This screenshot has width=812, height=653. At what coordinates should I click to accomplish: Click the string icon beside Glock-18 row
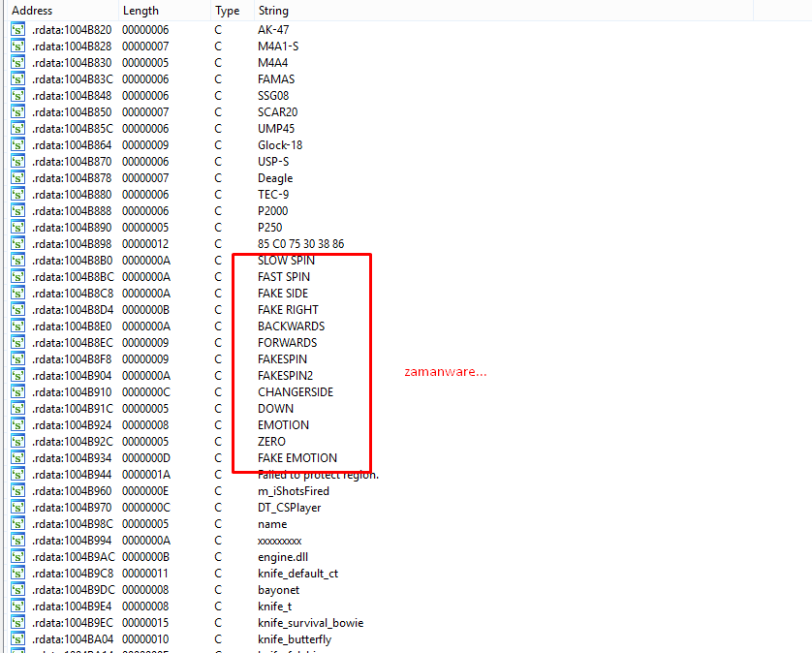point(17,145)
